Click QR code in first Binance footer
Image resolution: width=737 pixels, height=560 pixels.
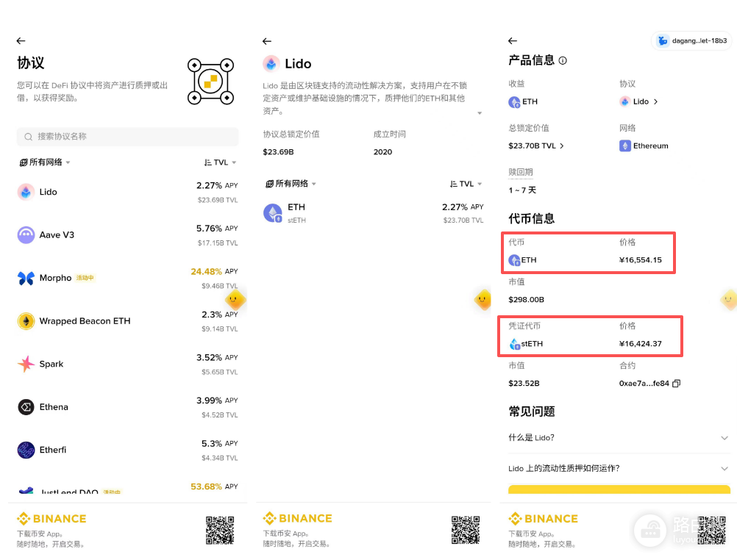point(219,531)
